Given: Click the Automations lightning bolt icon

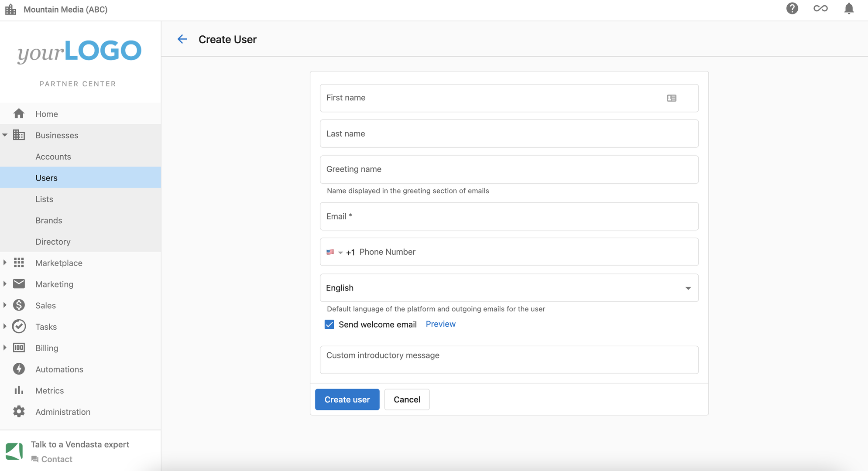Looking at the screenshot, I should [19, 369].
